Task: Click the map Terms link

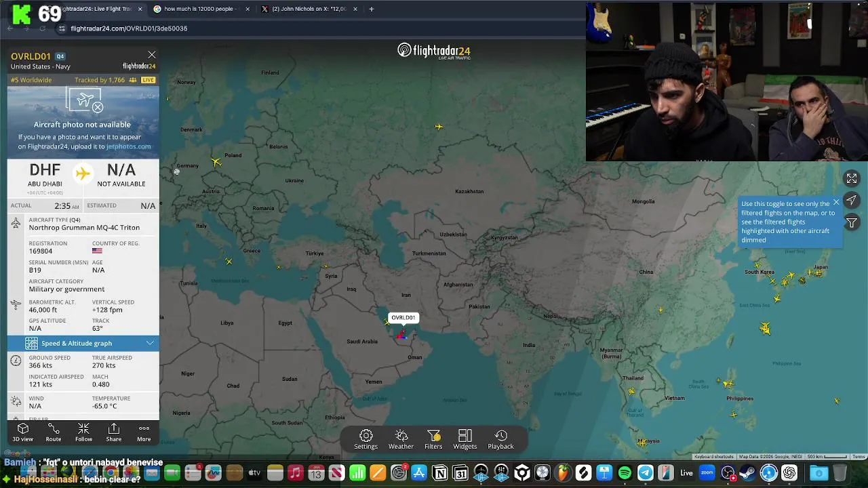Action: [x=859, y=457]
